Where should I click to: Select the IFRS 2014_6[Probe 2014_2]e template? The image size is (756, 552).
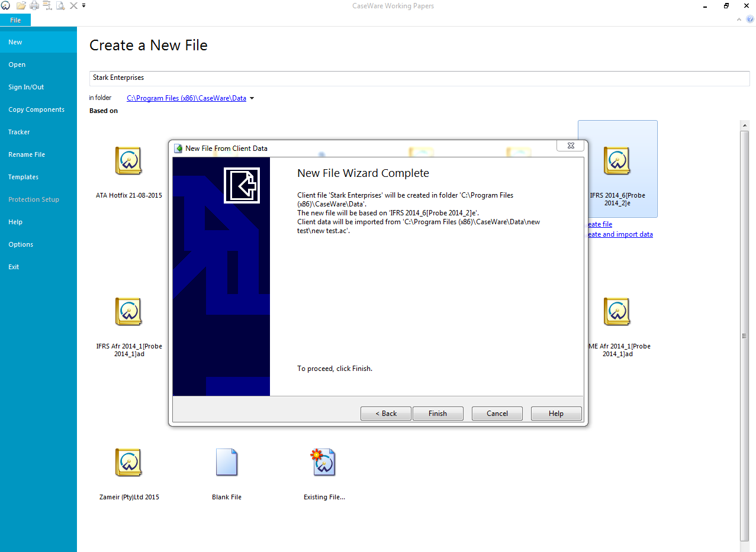[617, 169]
